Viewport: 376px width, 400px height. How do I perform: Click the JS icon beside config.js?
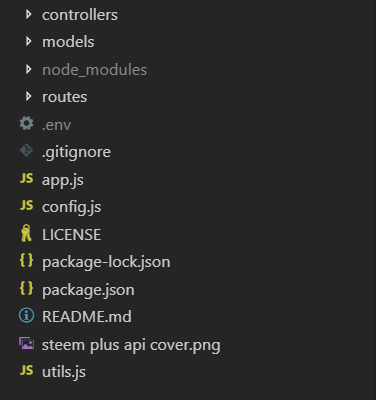click(27, 205)
